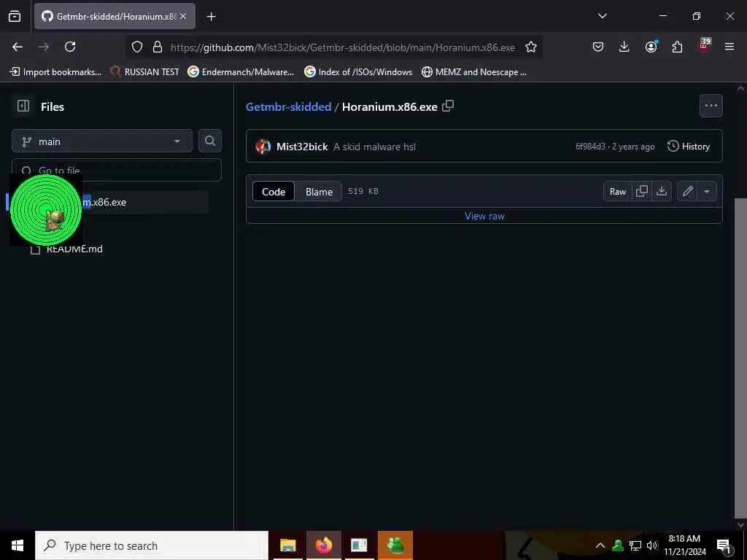Open Firefox View icon in tab strip

click(x=15, y=17)
